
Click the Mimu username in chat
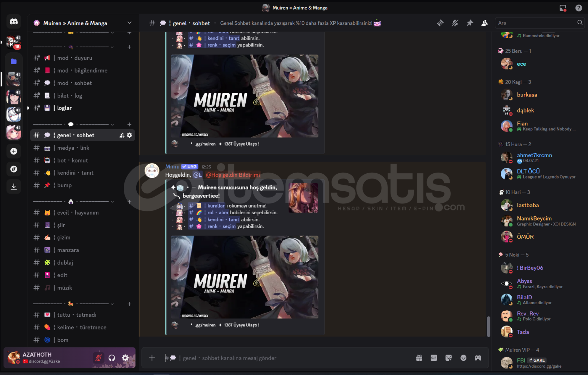(172, 167)
